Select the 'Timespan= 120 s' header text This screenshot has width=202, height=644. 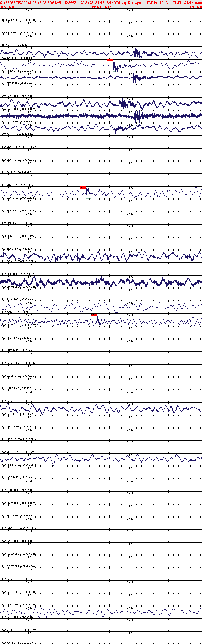tap(101, 7)
